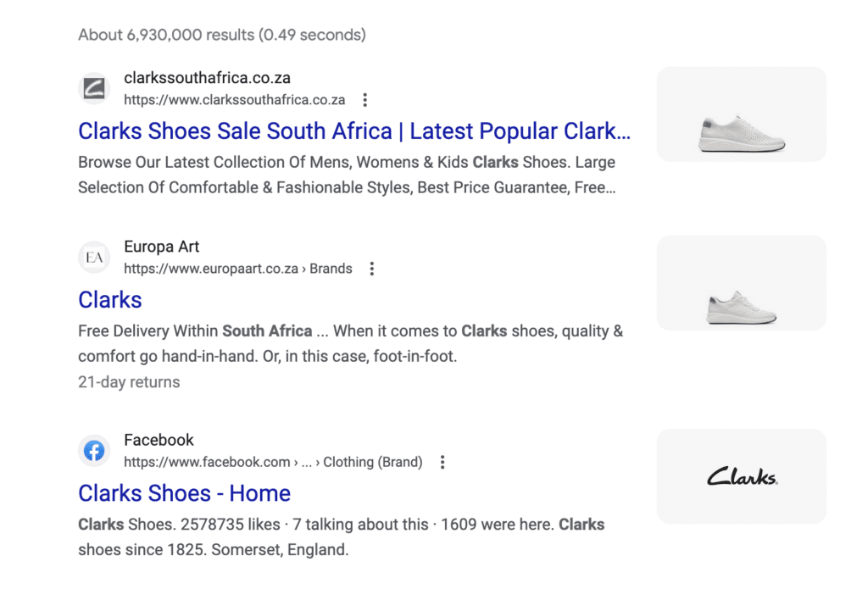Viewport: 868px width, 589px height.
Task: Click the 'Facebook' site name
Action: tap(159, 440)
